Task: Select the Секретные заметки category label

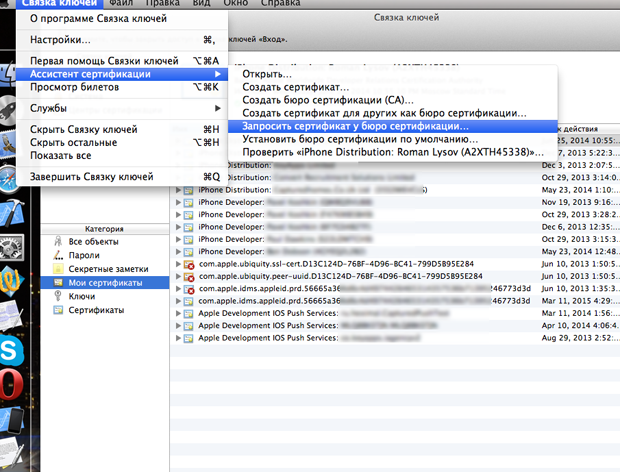Action: point(108,269)
